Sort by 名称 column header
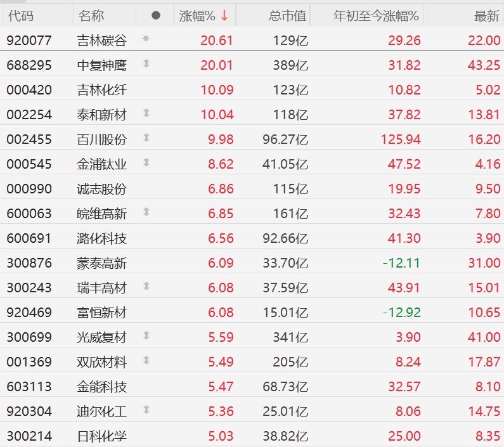The image size is (504, 447). (x=91, y=16)
